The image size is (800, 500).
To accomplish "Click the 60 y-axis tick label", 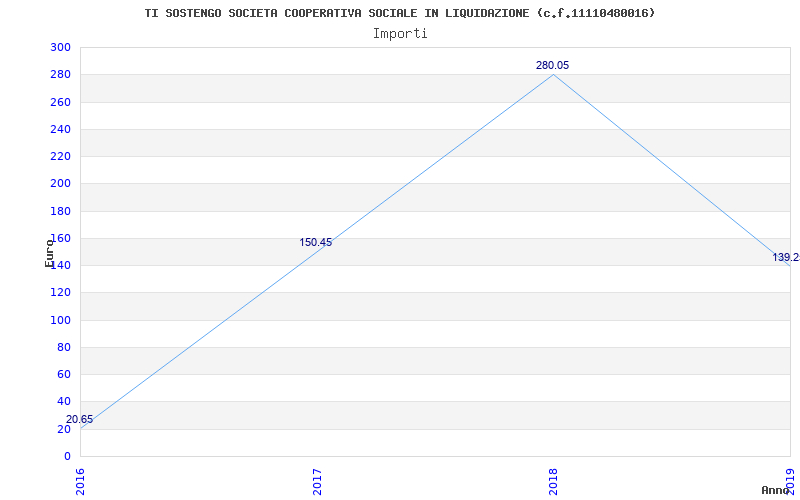I will coord(63,374).
